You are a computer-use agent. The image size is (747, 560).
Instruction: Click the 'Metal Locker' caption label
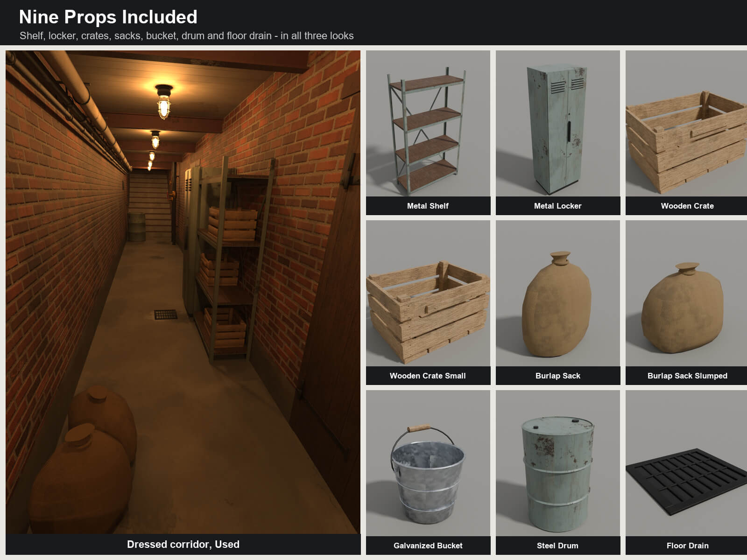[558, 206]
